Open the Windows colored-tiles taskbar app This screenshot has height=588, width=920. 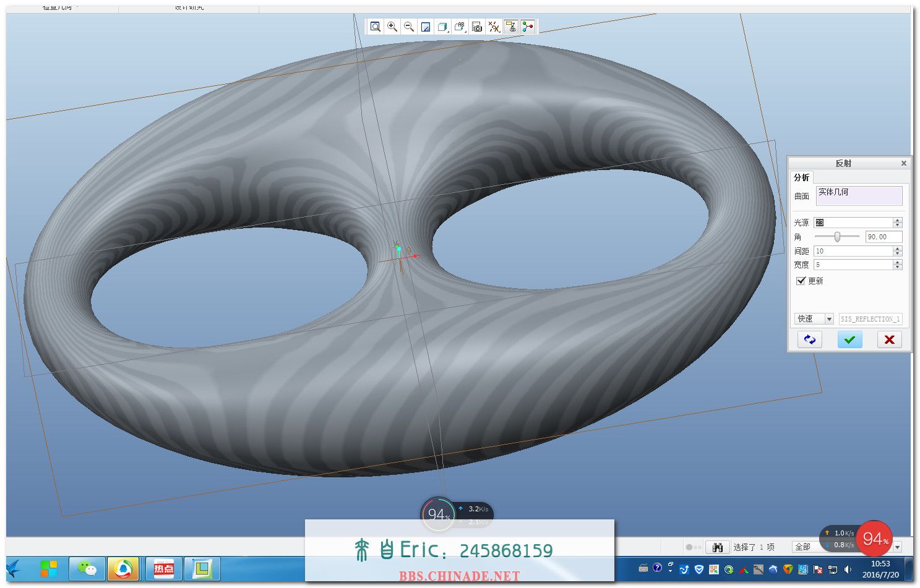49,569
